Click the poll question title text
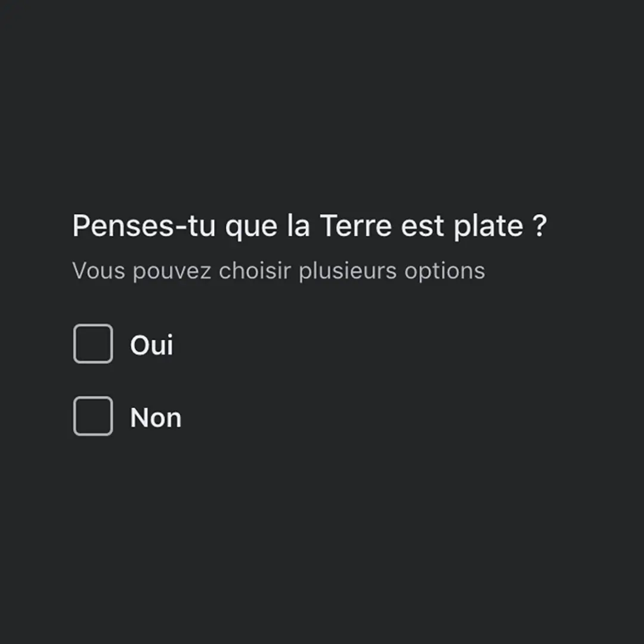 point(309,226)
